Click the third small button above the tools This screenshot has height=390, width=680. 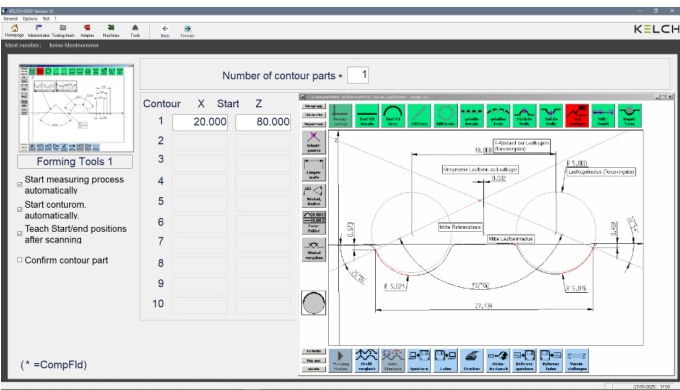point(314,124)
